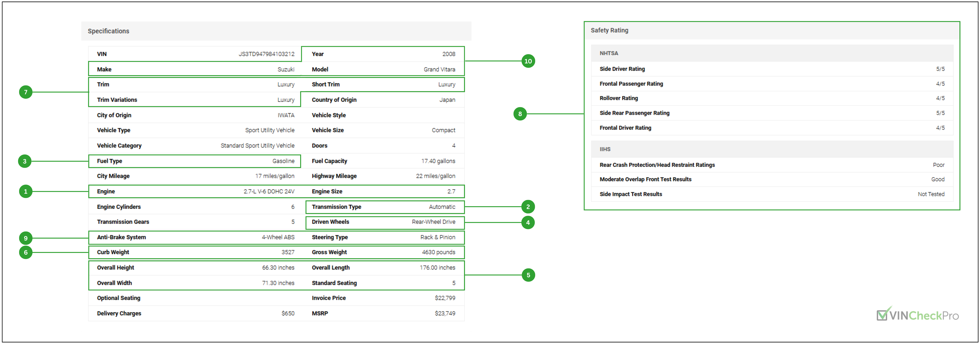980x344 pixels.
Task: Select the Engine Cylinders label
Action: pyautogui.click(x=119, y=207)
